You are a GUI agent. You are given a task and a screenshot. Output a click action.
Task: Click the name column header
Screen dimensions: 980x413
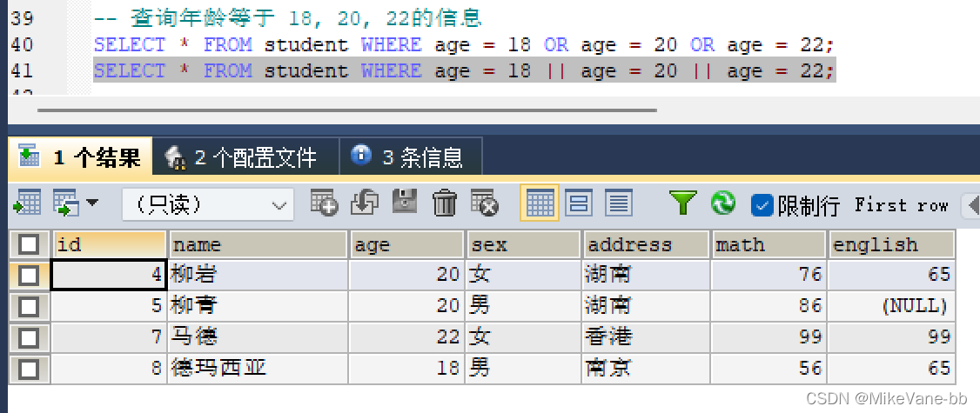click(258, 244)
